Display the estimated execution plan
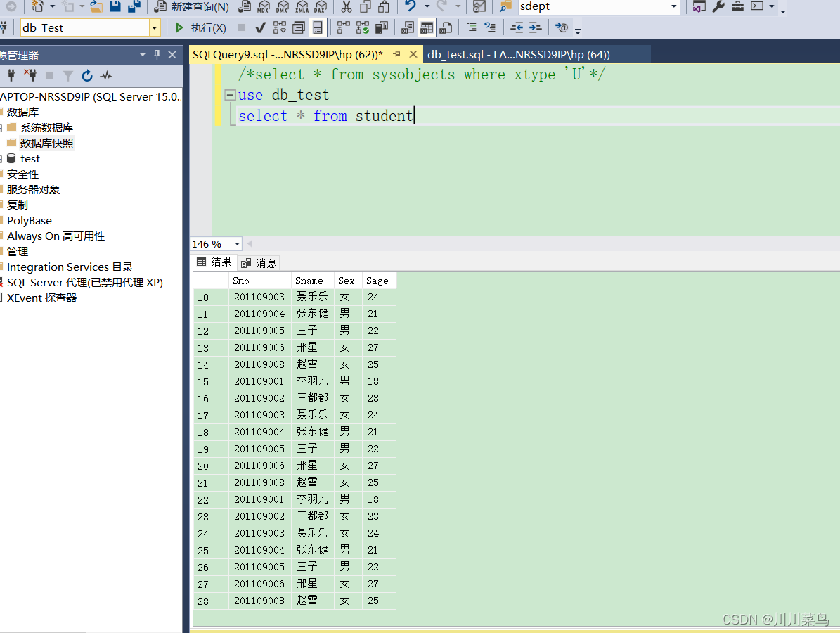The image size is (840, 633). point(280,28)
